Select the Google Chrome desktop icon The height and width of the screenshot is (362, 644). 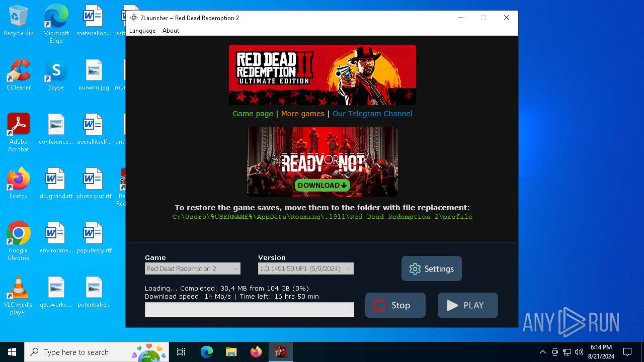(x=19, y=241)
